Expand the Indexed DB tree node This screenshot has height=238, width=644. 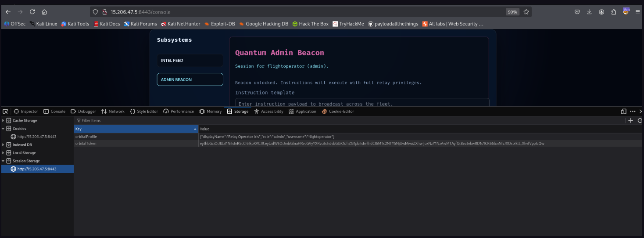click(4, 145)
